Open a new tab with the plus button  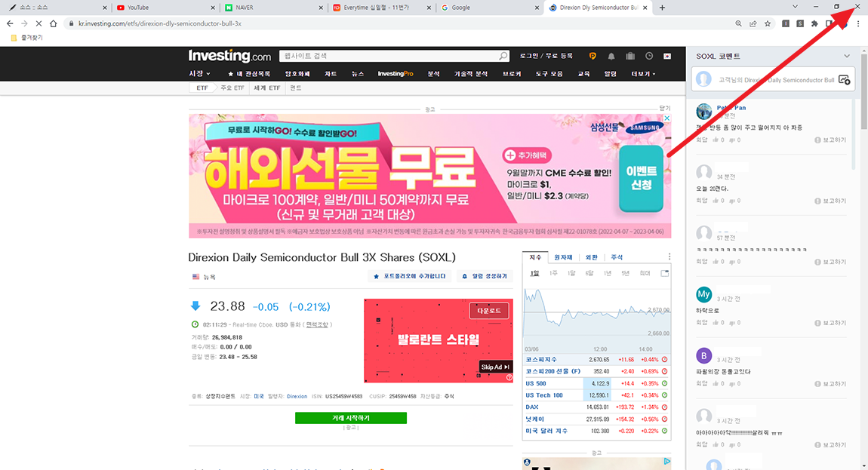[x=662, y=8]
